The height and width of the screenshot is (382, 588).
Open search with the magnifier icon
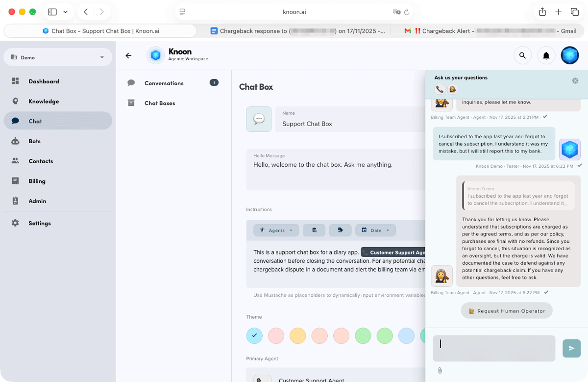pyautogui.click(x=523, y=55)
